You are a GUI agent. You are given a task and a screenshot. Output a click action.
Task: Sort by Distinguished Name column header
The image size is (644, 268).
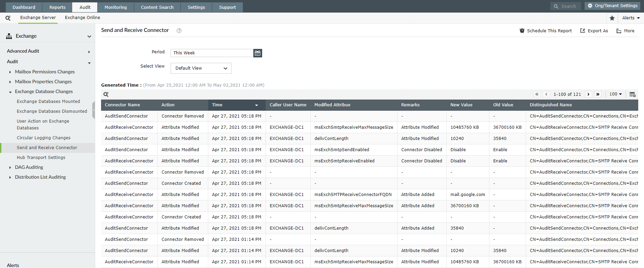[582, 105]
